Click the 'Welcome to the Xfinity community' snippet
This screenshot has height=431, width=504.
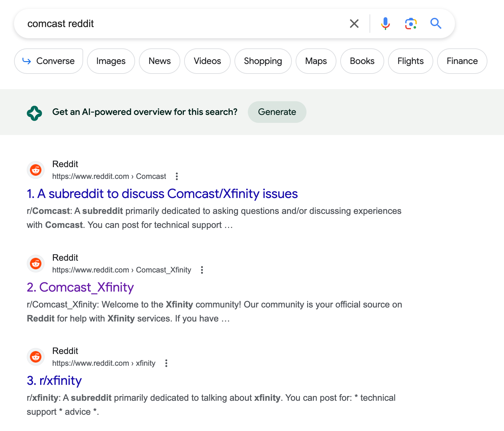(214, 312)
